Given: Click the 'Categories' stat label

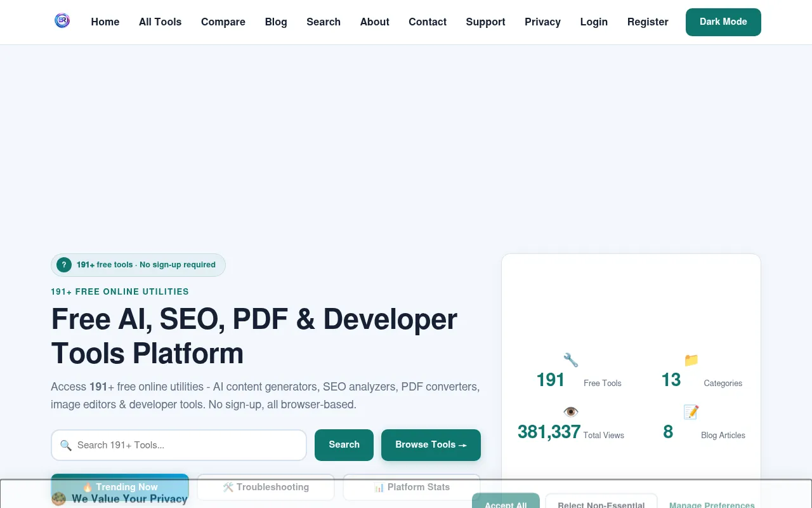Looking at the screenshot, I should pyautogui.click(x=723, y=384).
